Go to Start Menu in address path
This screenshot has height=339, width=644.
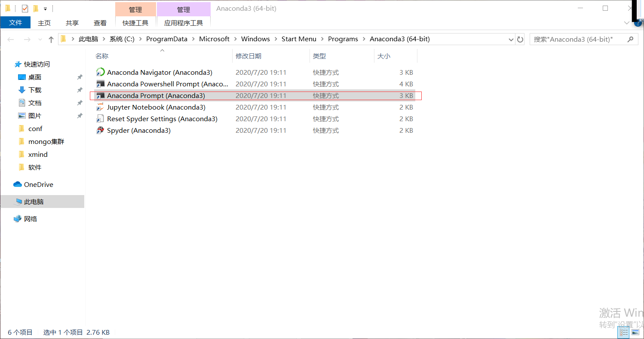[x=299, y=39]
